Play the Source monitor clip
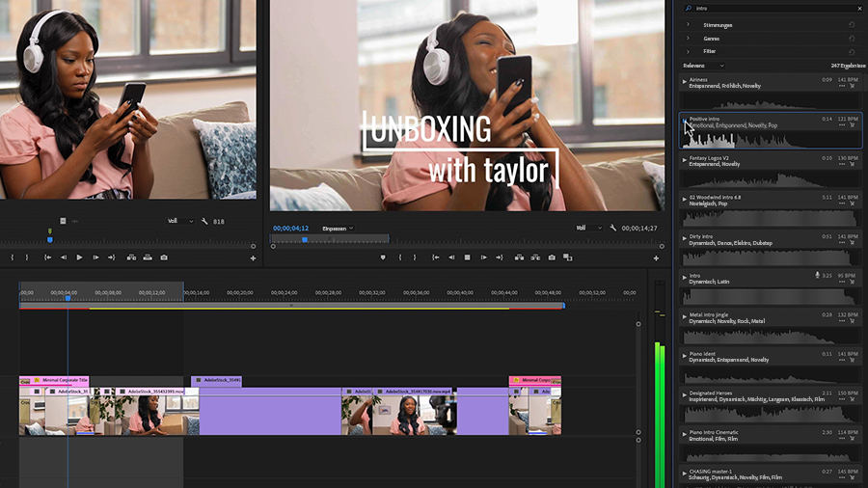Image resolution: width=868 pixels, height=488 pixels. tap(79, 258)
